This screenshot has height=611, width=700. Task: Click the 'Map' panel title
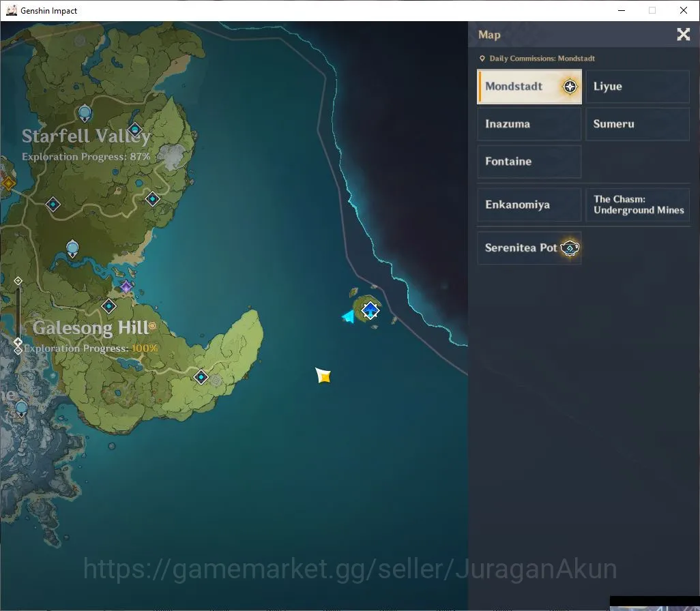[x=489, y=35]
